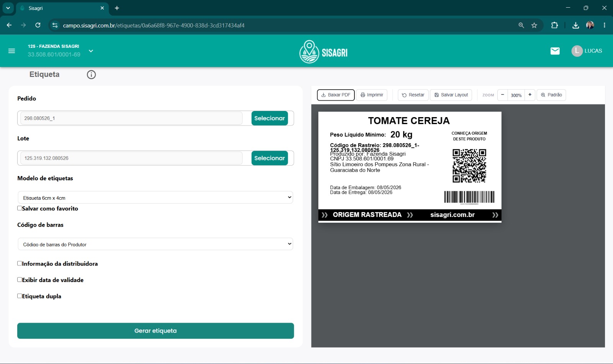Screen dimensions: 613x364
Task: Bookmark this page with star icon
Action: pos(534,25)
